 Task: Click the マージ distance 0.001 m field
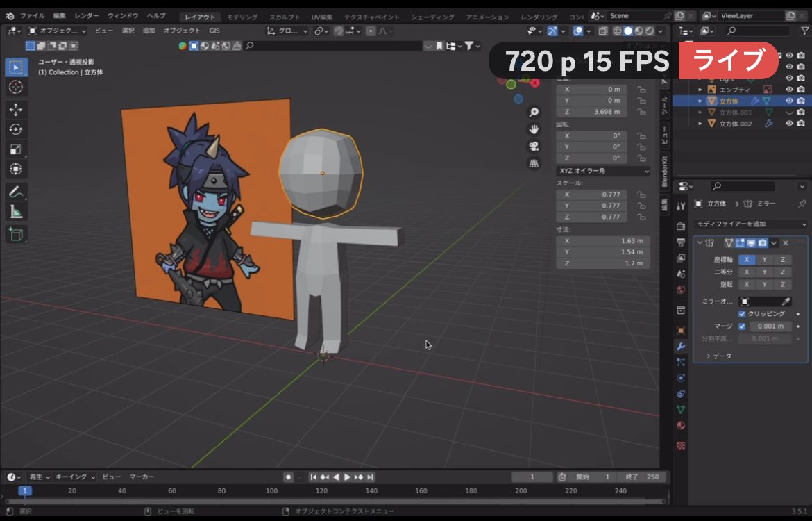(770, 326)
